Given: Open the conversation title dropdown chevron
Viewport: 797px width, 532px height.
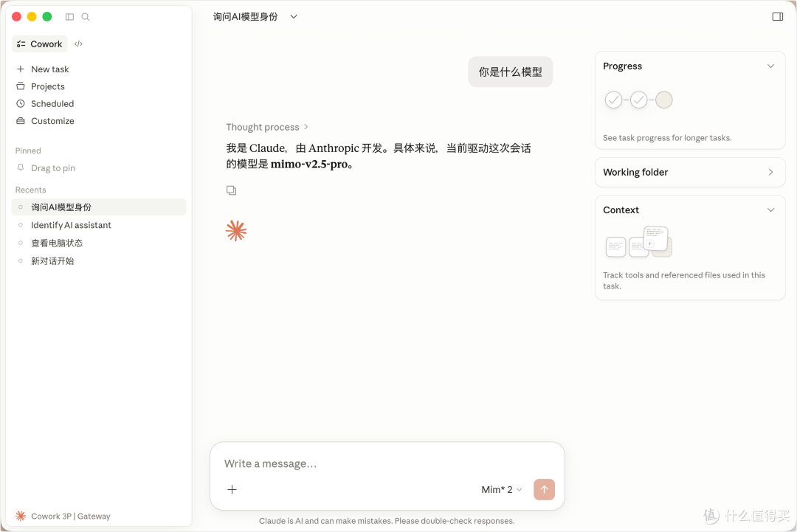Looking at the screenshot, I should 293,17.
